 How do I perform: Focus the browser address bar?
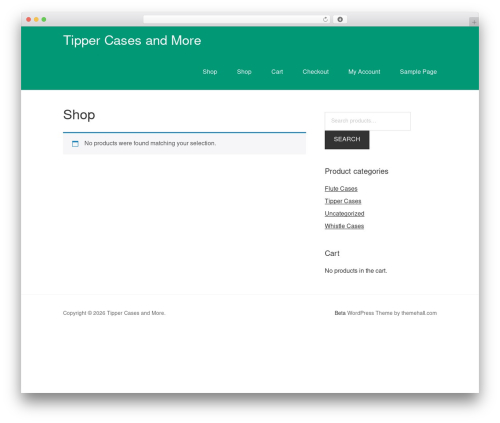pyautogui.click(x=237, y=20)
